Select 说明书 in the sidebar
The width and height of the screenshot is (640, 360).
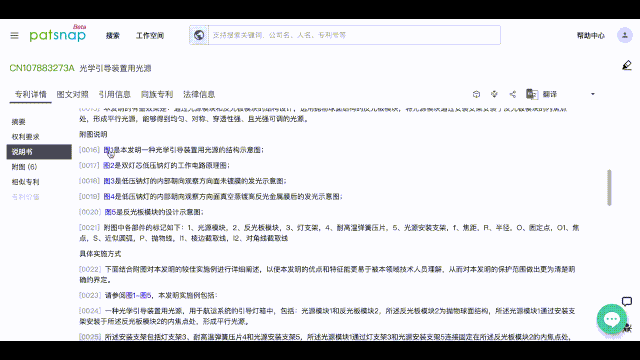click(39, 152)
